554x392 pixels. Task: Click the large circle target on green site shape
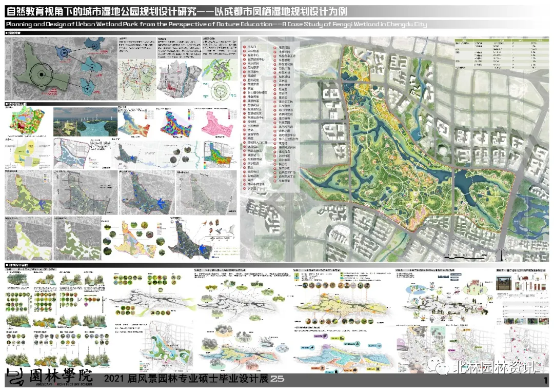click(x=42, y=74)
